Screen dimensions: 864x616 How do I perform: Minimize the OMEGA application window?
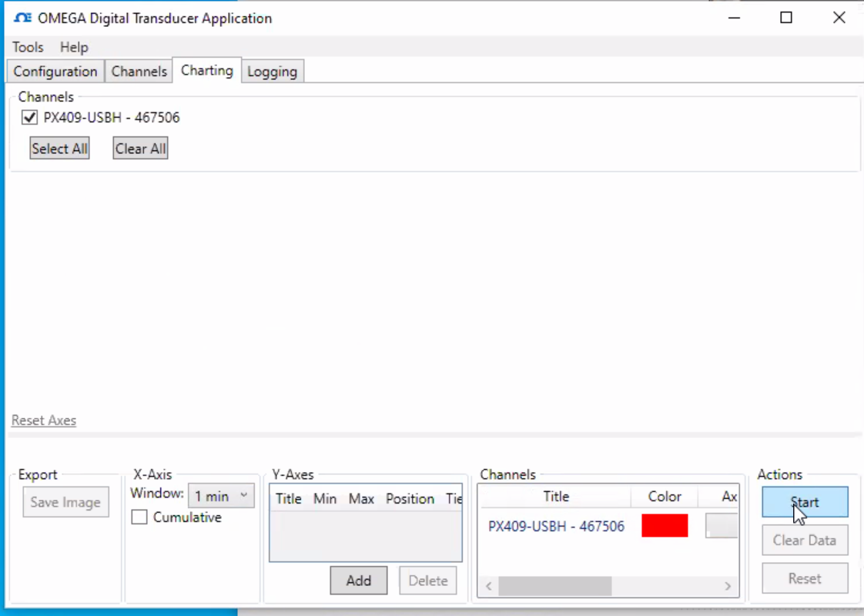tap(734, 18)
